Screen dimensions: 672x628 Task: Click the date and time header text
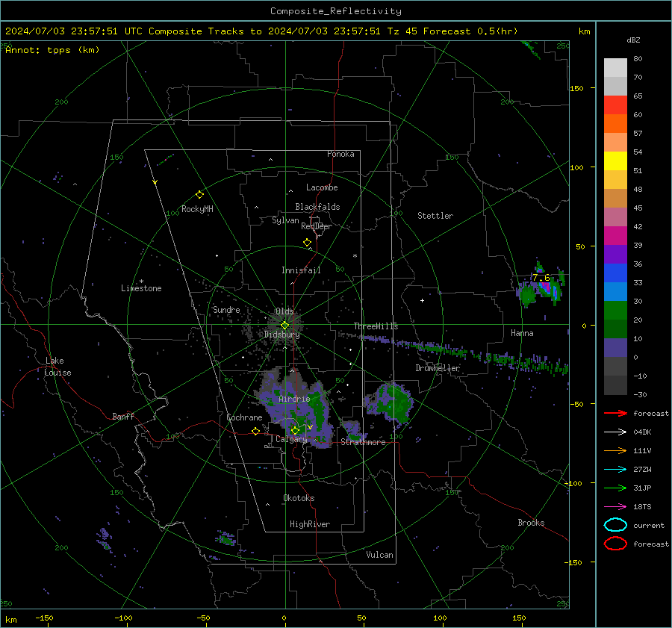(x=261, y=31)
